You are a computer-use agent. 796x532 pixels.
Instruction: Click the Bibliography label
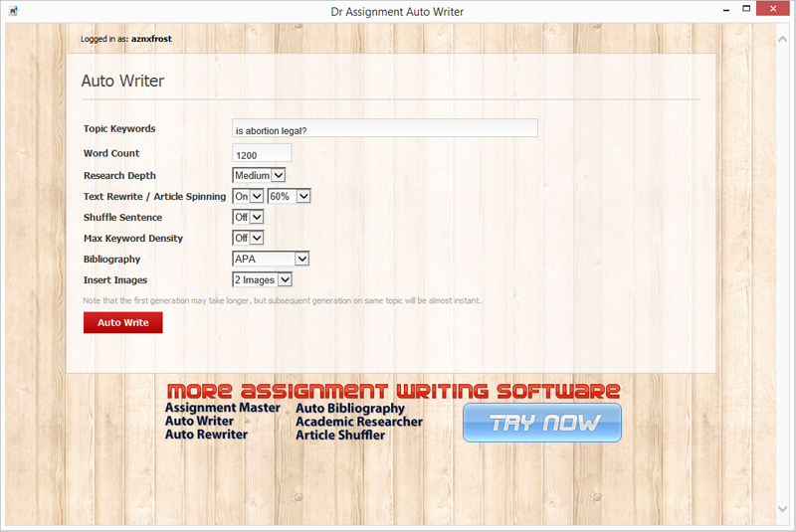(111, 260)
